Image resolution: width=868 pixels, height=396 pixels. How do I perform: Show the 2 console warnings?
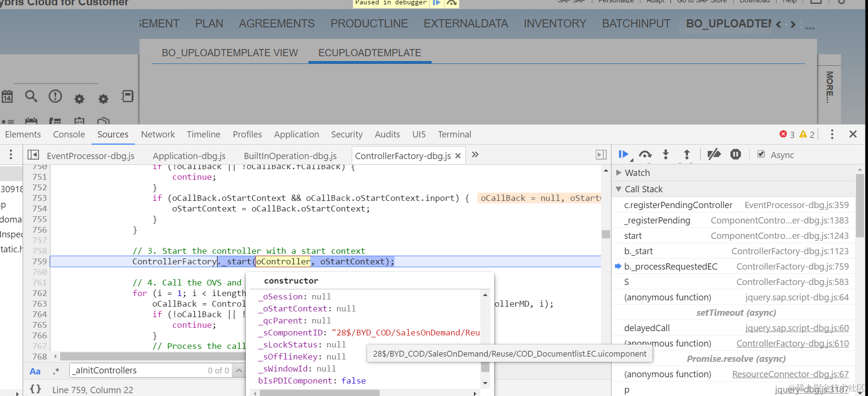(807, 135)
